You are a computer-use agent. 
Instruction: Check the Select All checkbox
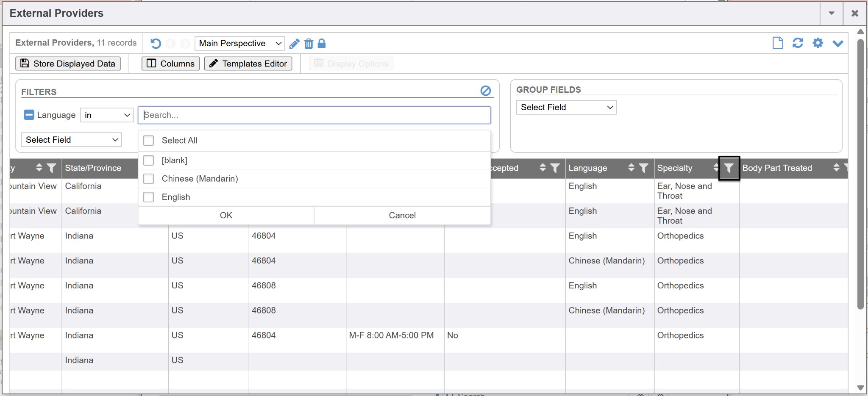148,140
